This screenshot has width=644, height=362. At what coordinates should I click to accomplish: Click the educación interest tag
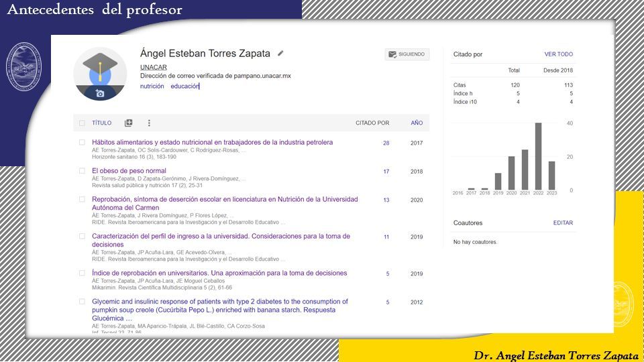(184, 86)
